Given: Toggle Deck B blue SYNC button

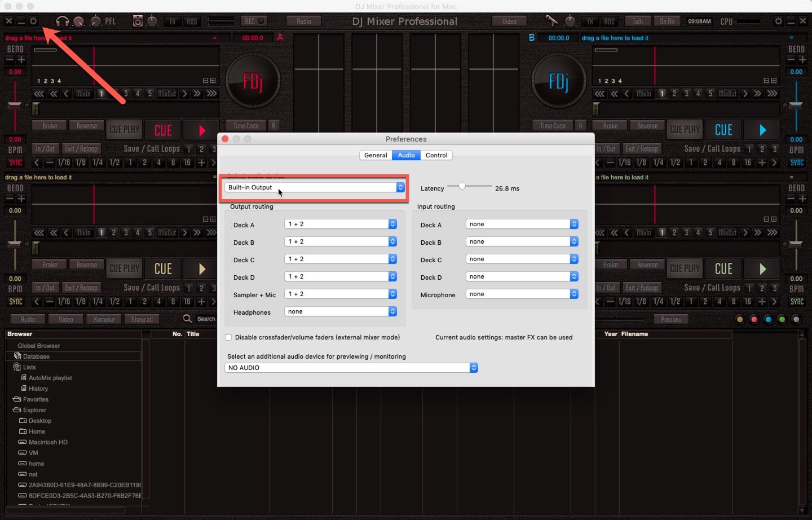Looking at the screenshot, I should (x=797, y=162).
